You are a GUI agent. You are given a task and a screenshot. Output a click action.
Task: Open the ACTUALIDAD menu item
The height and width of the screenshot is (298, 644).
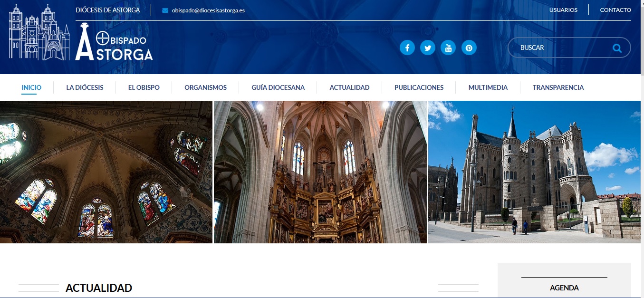point(349,87)
